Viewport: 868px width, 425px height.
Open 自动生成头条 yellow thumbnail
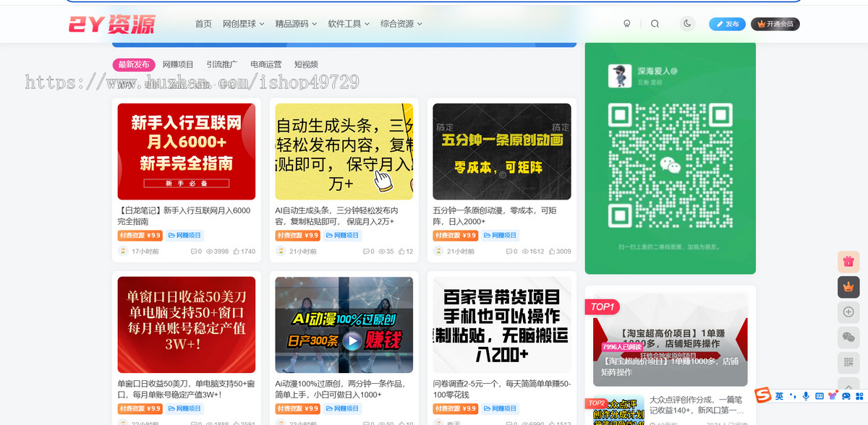click(344, 151)
